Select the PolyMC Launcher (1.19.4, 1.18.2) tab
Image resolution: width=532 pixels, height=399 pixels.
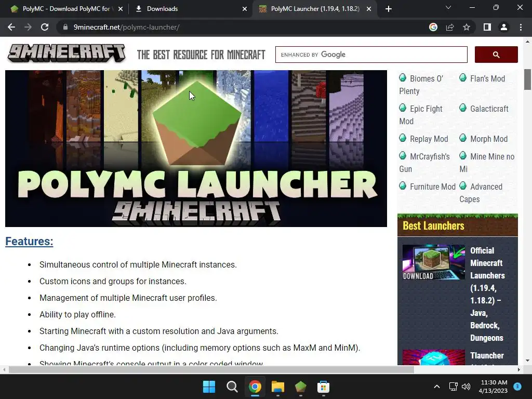[x=314, y=9]
